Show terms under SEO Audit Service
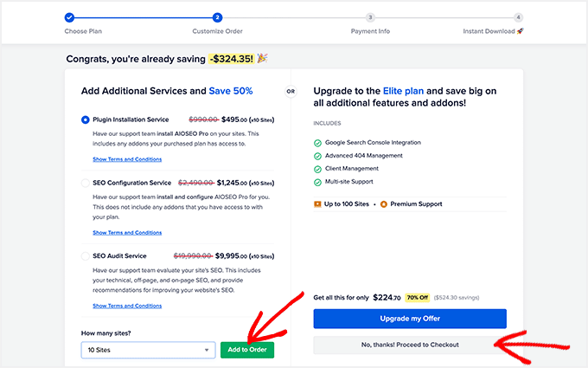This screenshot has height=368, width=588. click(127, 306)
